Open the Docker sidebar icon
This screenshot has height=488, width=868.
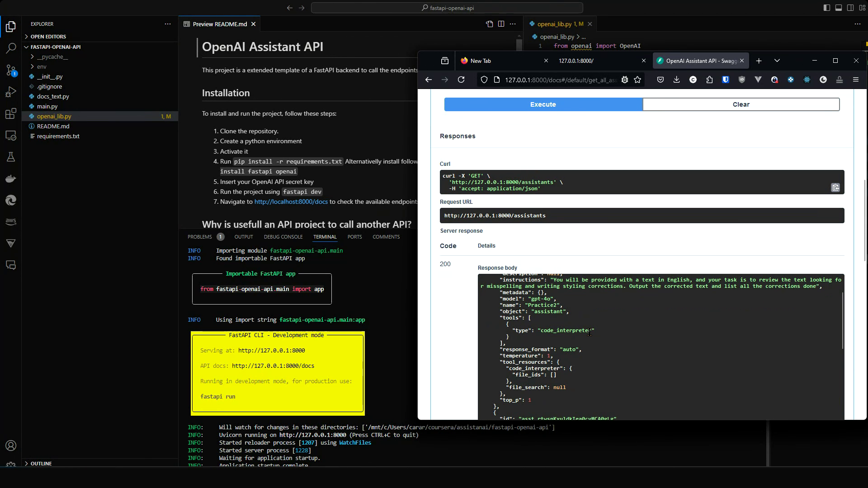(11, 178)
